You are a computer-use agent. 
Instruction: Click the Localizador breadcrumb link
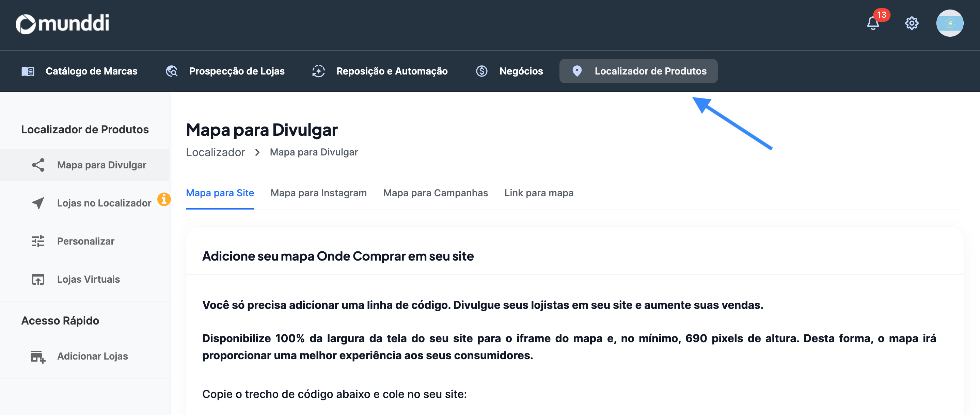click(215, 152)
